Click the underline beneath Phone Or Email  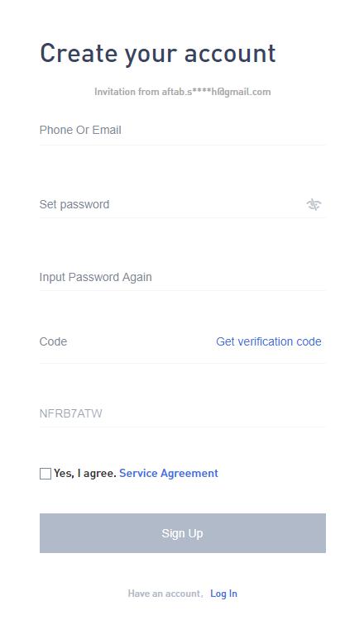pyautogui.click(x=182, y=145)
